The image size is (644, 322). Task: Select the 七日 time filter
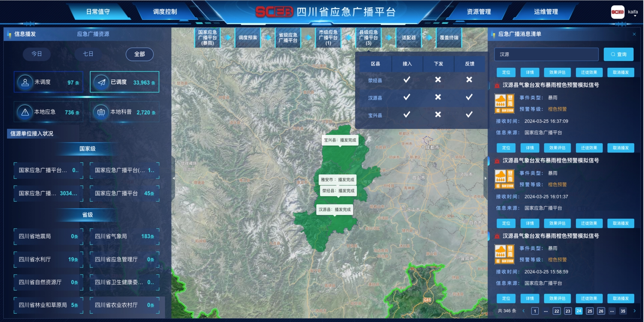coord(88,54)
